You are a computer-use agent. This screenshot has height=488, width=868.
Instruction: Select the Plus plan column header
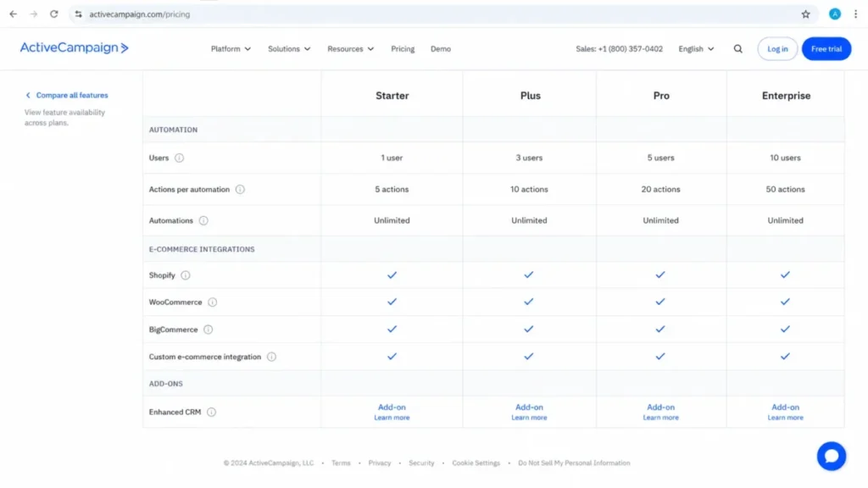(x=530, y=96)
